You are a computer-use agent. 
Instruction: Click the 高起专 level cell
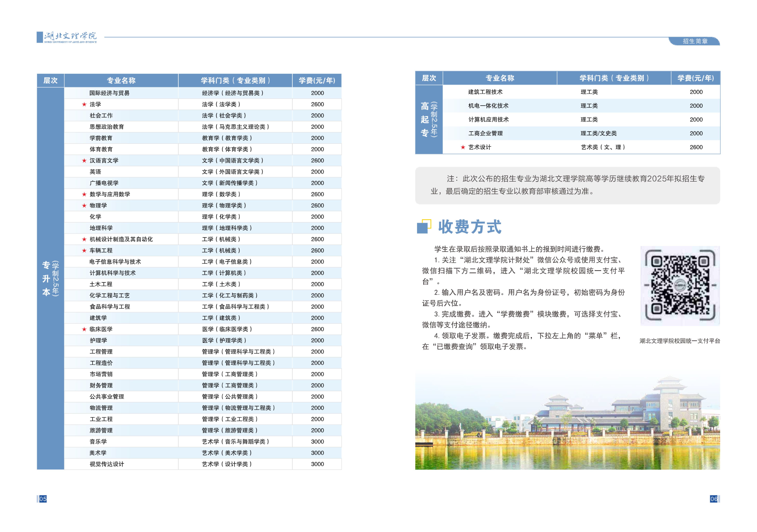[x=429, y=119]
